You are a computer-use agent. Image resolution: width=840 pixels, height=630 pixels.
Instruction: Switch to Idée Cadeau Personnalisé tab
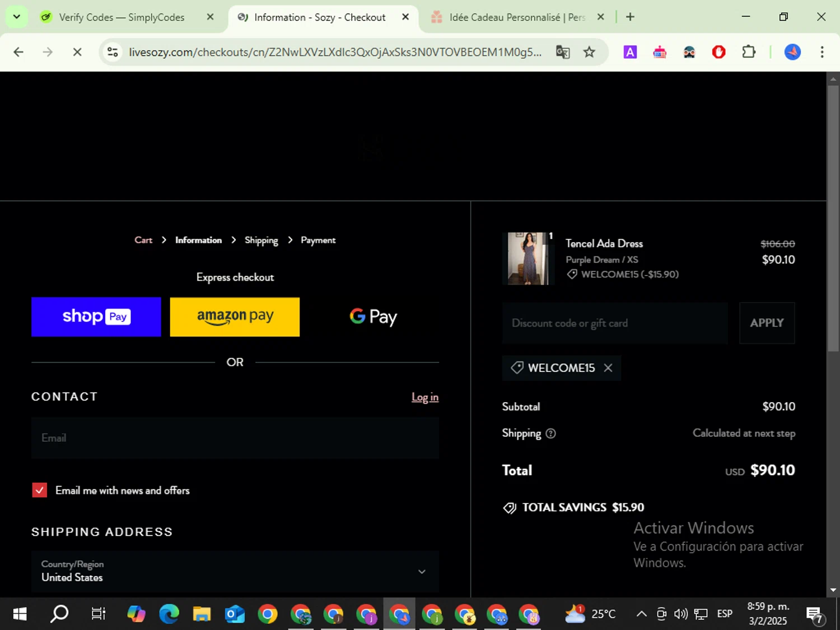(517, 17)
